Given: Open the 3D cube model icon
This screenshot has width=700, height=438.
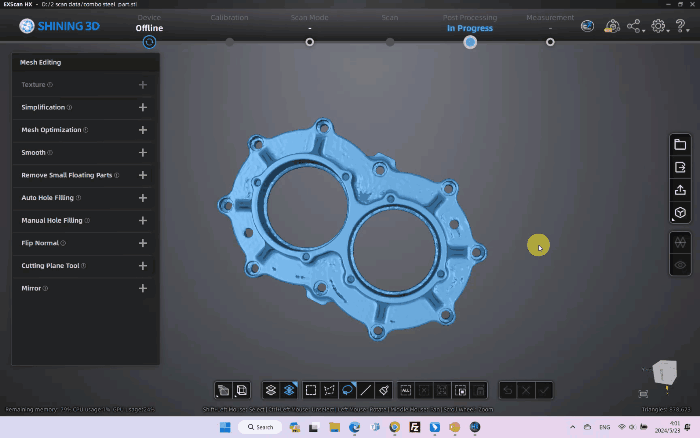Looking at the screenshot, I should (x=680, y=213).
